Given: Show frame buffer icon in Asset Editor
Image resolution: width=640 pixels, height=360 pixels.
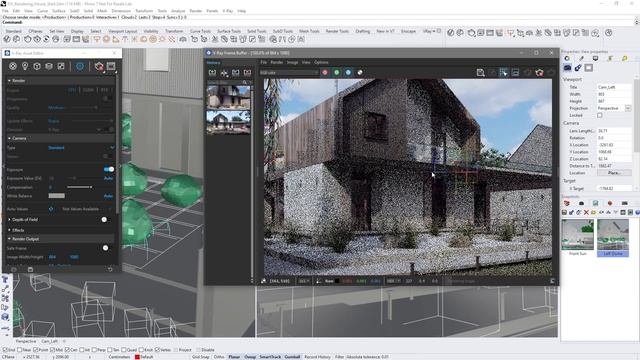Looking at the screenshot, I should [111, 66].
